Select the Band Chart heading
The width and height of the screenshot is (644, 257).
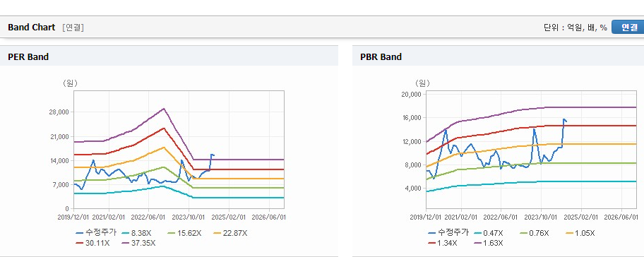31,28
